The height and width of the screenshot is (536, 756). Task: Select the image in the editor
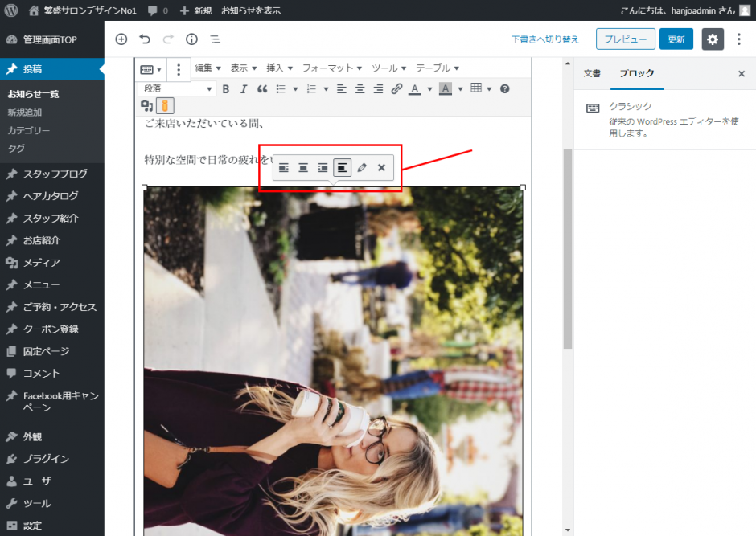click(333, 362)
